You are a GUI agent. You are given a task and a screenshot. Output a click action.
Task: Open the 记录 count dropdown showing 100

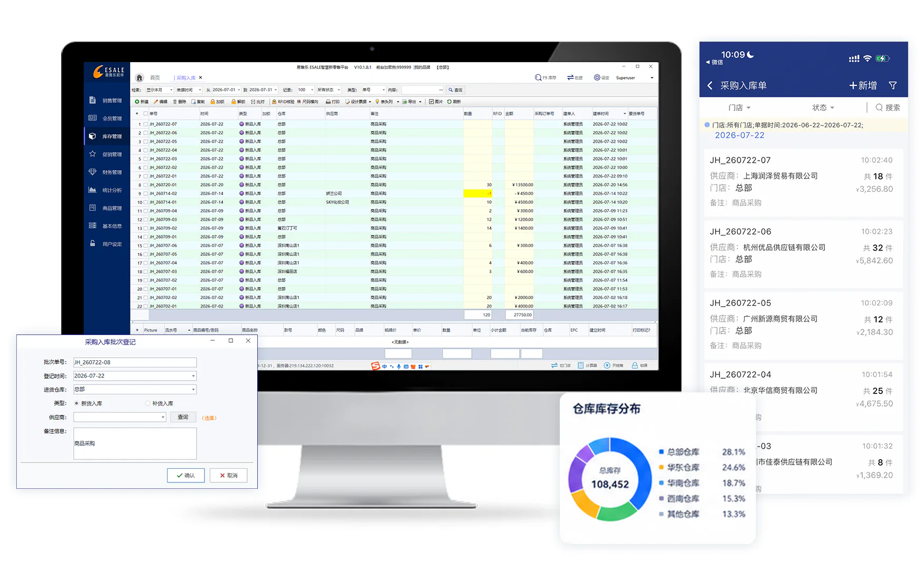tap(306, 90)
